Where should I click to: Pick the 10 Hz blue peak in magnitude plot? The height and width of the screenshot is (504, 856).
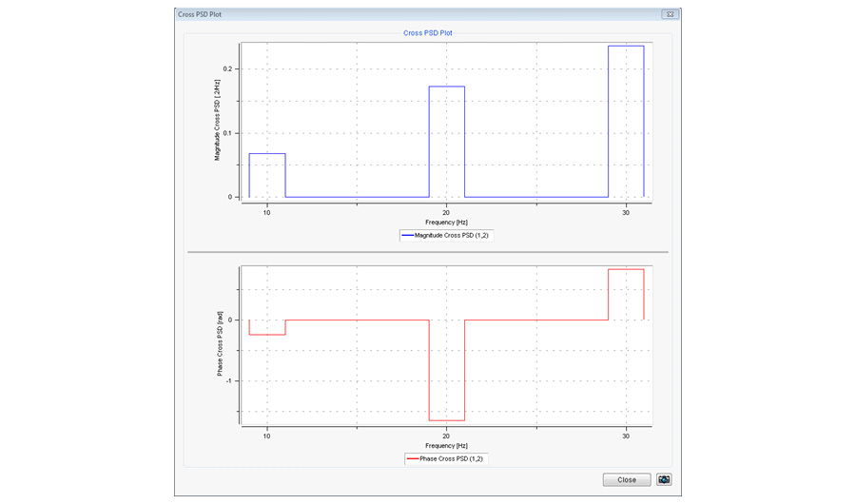pyautogui.click(x=267, y=154)
